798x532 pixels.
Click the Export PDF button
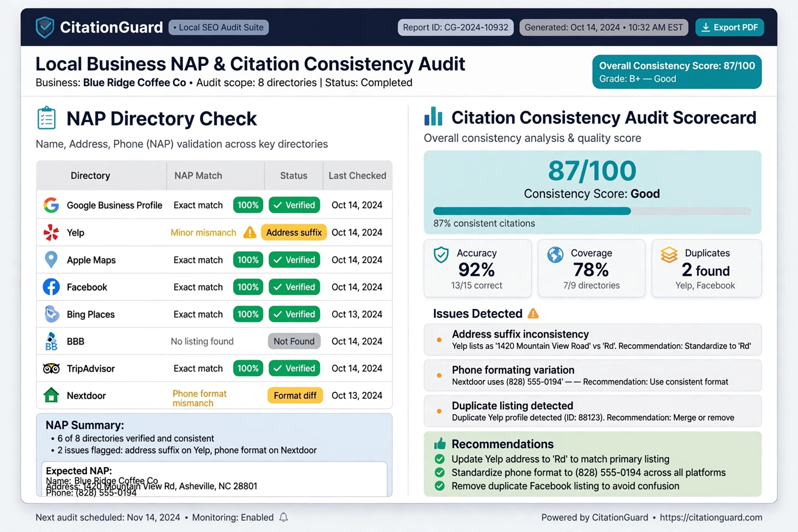[x=729, y=27]
